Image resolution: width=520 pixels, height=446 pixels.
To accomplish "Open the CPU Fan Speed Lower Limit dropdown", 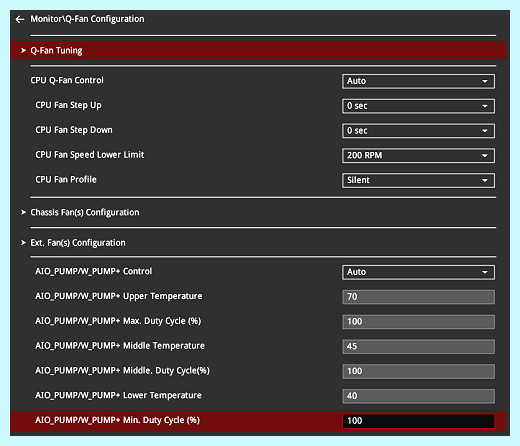I will [418, 156].
